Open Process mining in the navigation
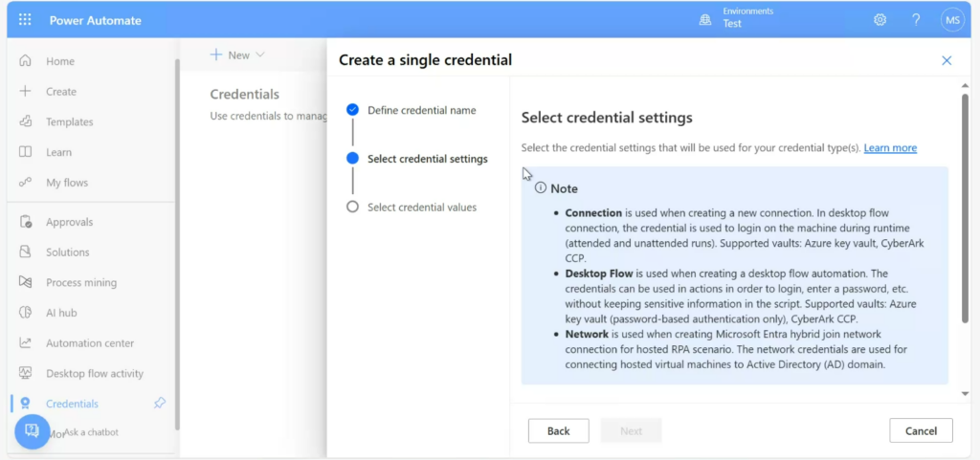Viewport: 980px width, 460px height. [x=81, y=282]
